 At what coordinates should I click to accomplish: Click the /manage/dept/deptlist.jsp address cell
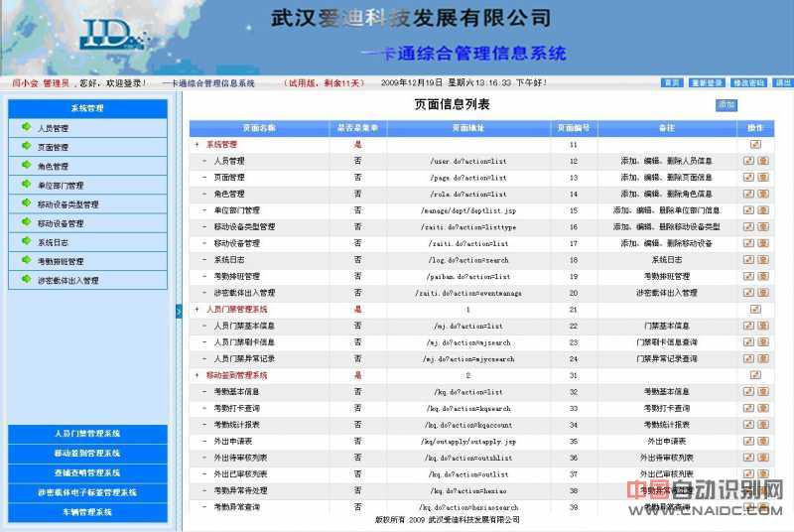[468, 210]
